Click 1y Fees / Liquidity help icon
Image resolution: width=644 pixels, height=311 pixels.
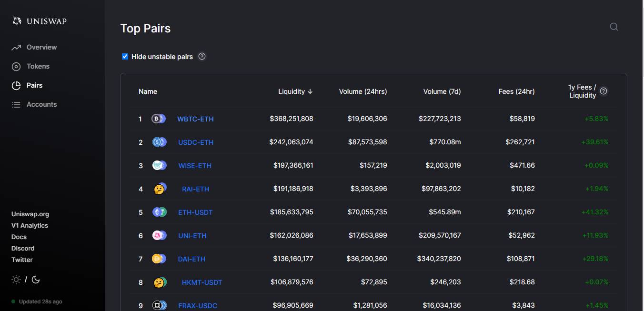[x=604, y=91]
